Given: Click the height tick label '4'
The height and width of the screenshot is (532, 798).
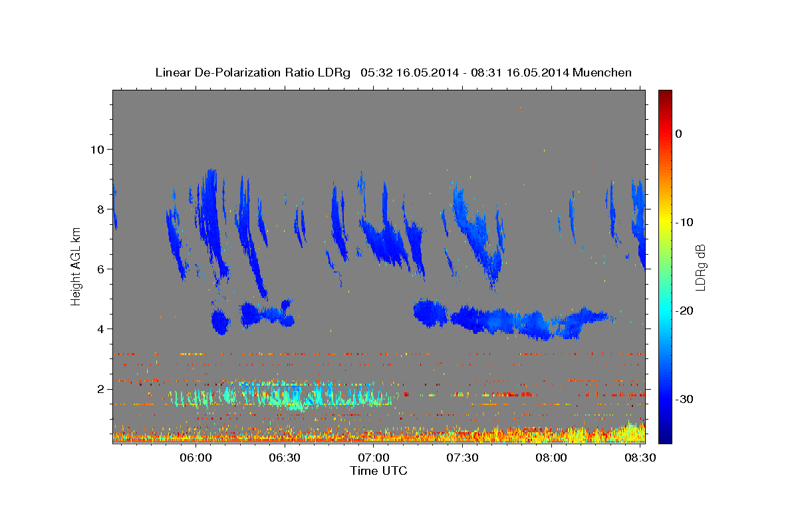Looking at the screenshot, I should click(101, 329).
